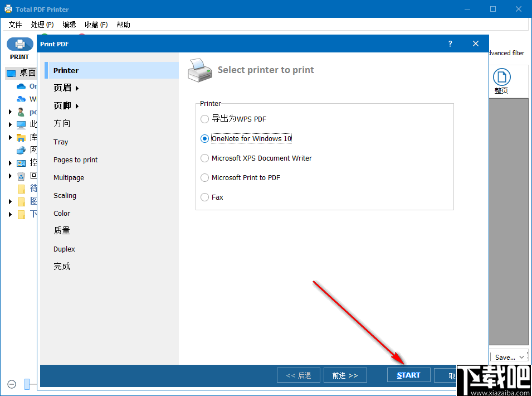This screenshot has height=396, width=532.
Task: Expand the 此电脑 node in the folder tree
Action: pyautogui.click(x=9, y=124)
